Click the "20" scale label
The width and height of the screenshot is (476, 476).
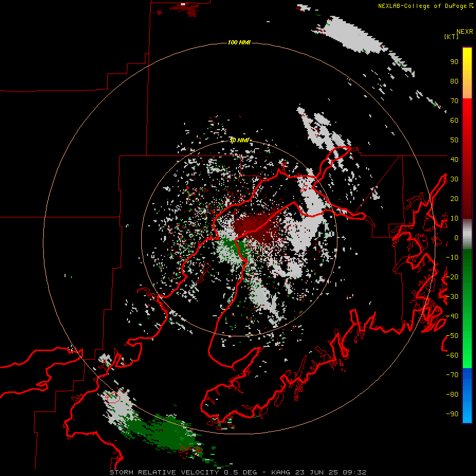pos(454,198)
